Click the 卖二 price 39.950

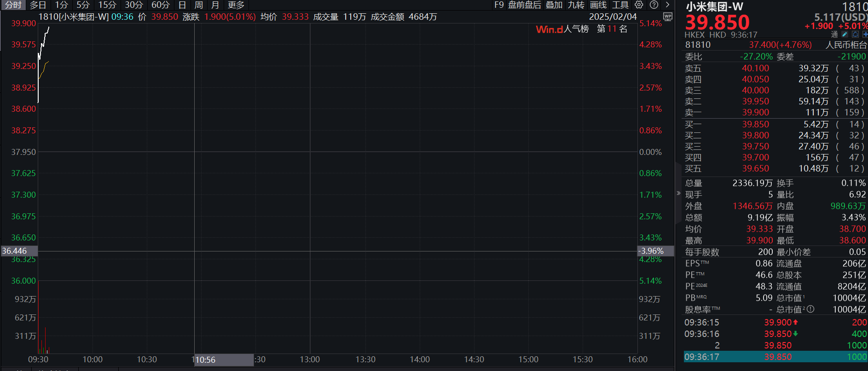point(755,101)
